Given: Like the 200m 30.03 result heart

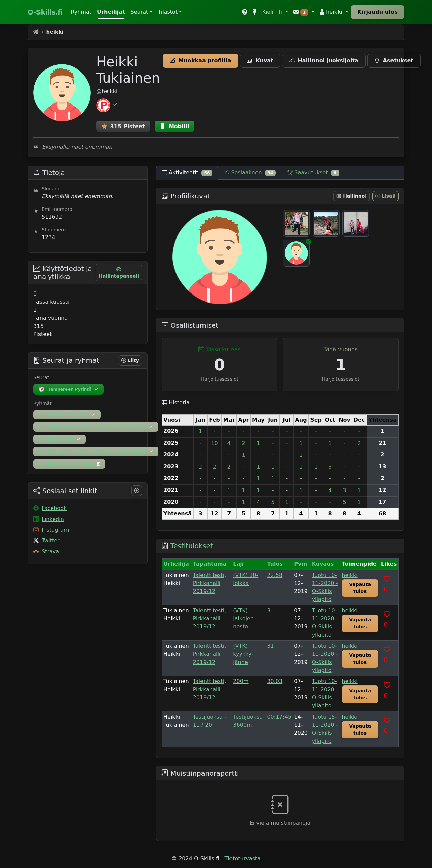Looking at the screenshot, I should (x=387, y=685).
